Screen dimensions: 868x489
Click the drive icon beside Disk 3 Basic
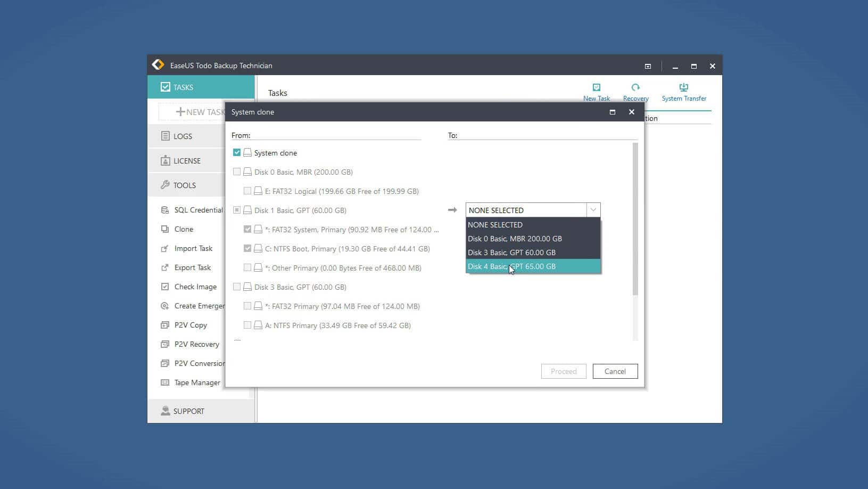point(247,287)
